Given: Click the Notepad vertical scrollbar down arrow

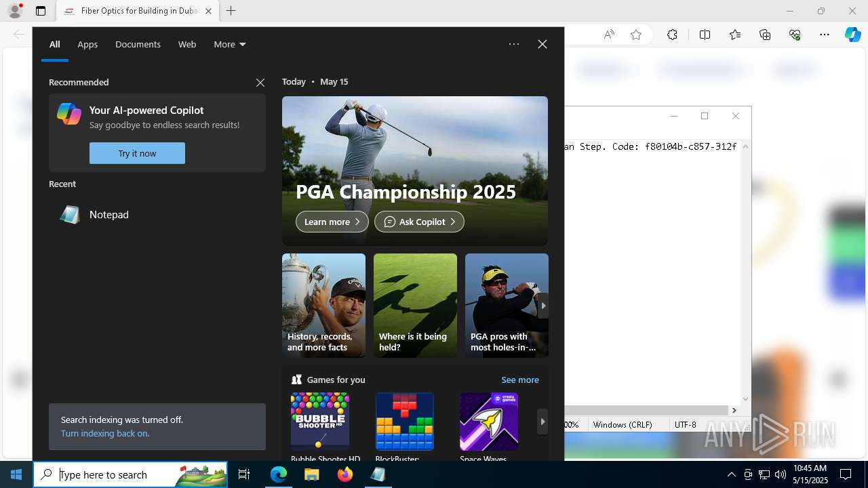Looking at the screenshot, I should [x=746, y=399].
